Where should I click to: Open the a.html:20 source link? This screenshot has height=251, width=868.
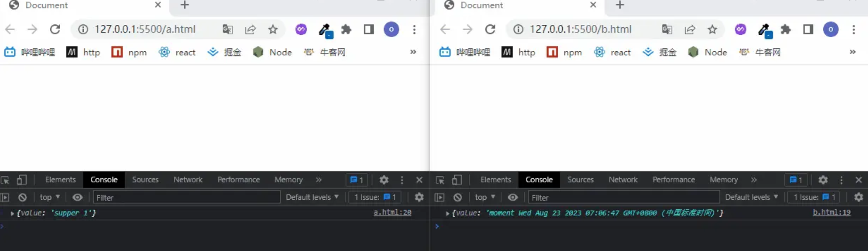pos(392,212)
